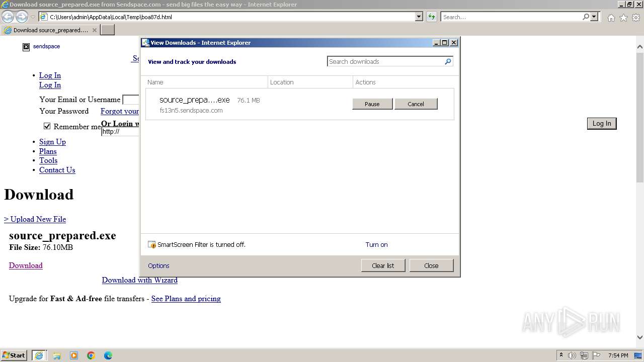
Task: Open Contact Us link
Action: (57, 170)
